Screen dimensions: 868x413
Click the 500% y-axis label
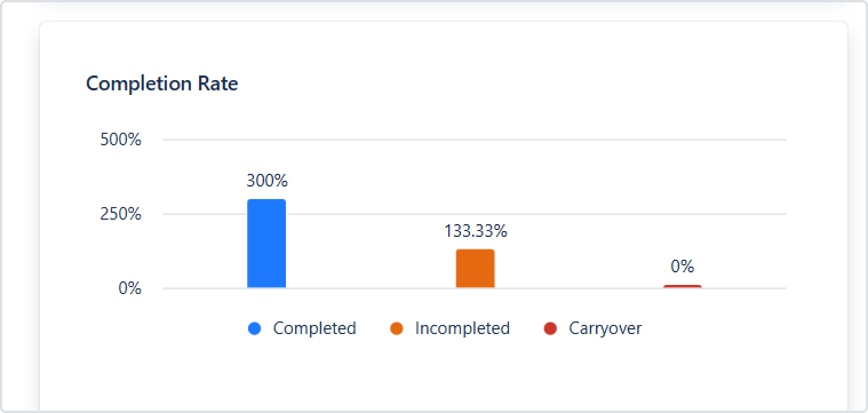click(x=121, y=140)
